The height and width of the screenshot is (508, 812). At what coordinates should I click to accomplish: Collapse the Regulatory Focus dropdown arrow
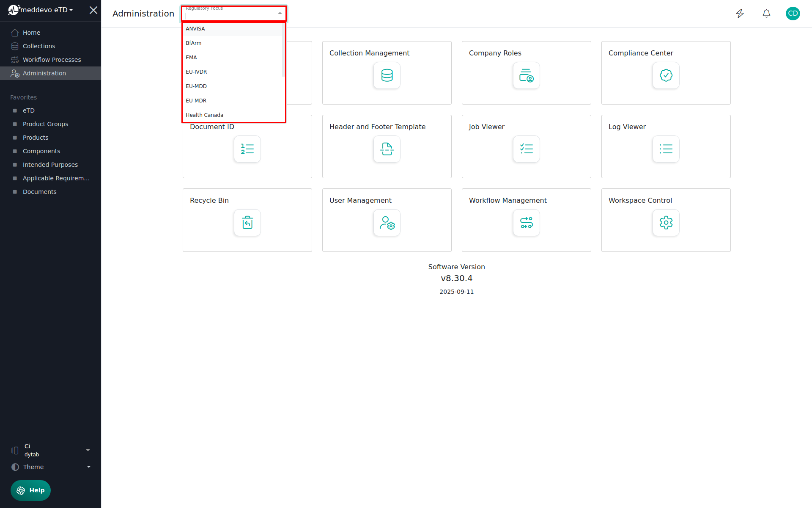point(280,14)
